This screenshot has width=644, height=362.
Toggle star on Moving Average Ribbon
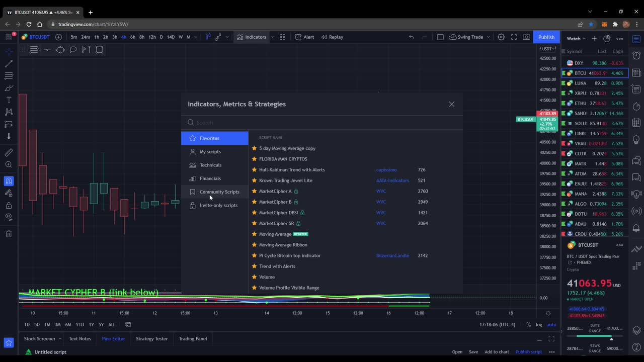click(x=254, y=244)
